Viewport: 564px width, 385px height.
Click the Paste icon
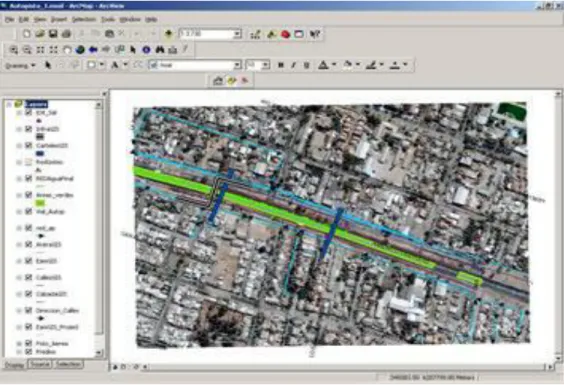(x=109, y=34)
